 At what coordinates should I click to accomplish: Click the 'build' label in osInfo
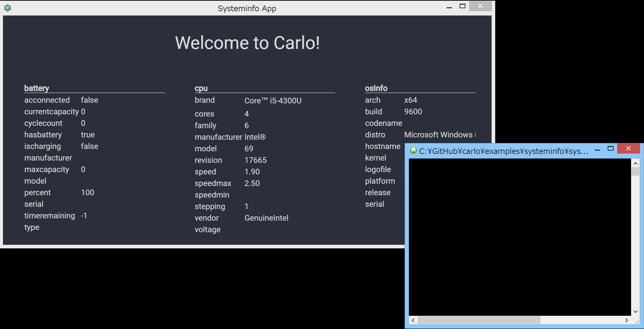[374, 112]
